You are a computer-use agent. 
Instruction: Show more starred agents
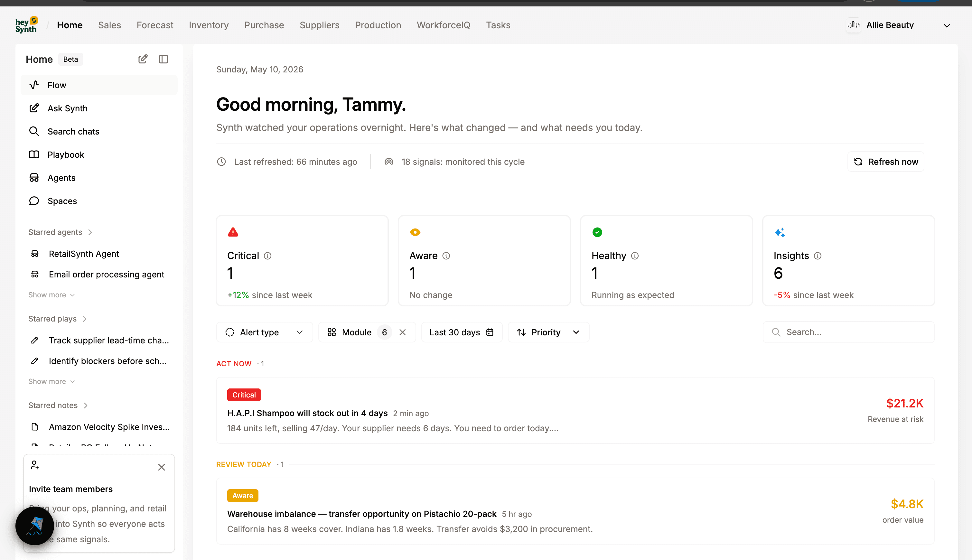(x=51, y=295)
